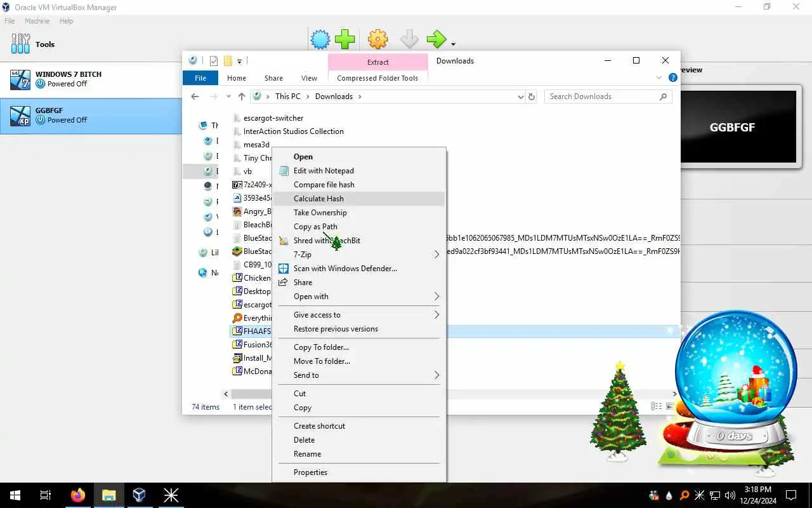Choose Move To folder in context menu
Screen dimensions: 812x508
point(359,361)
